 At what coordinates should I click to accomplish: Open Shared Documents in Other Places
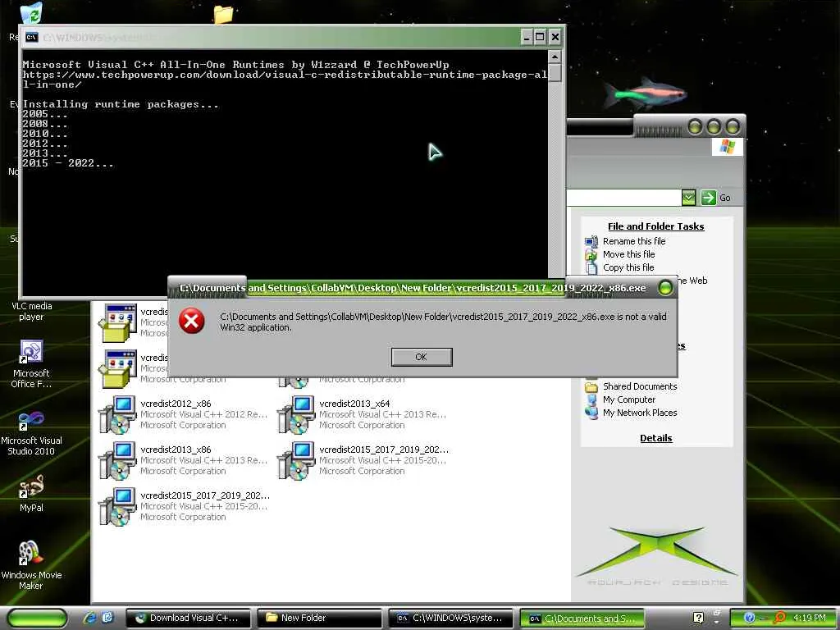640,386
